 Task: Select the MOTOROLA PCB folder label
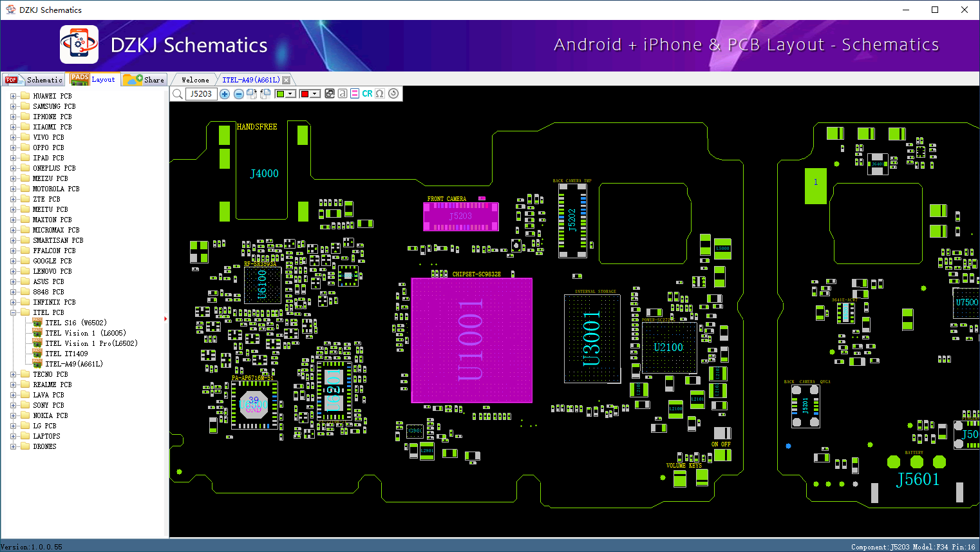coord(56,189)
